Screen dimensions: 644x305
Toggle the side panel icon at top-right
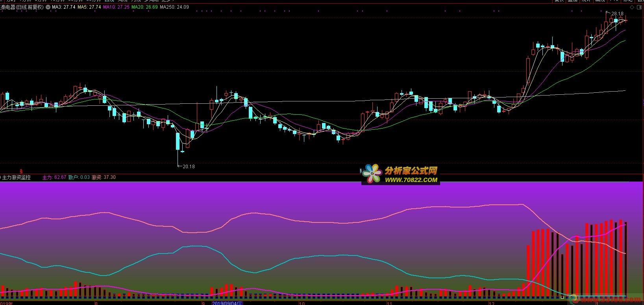click(x=640, y=7)
